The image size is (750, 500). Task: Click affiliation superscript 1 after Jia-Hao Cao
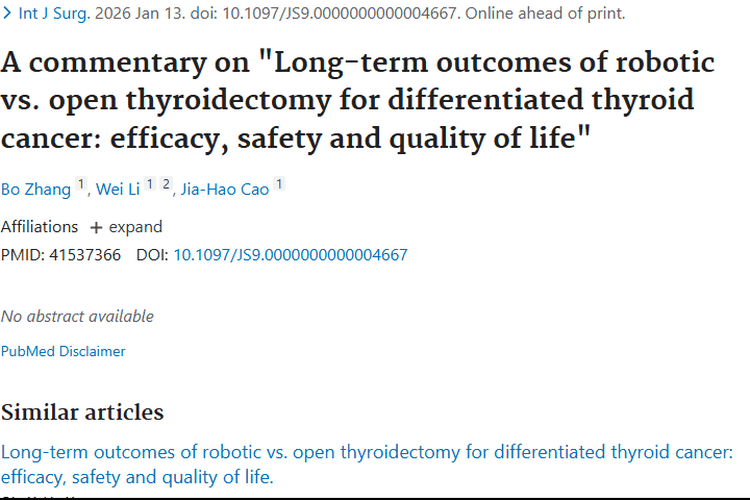point(279,185)
